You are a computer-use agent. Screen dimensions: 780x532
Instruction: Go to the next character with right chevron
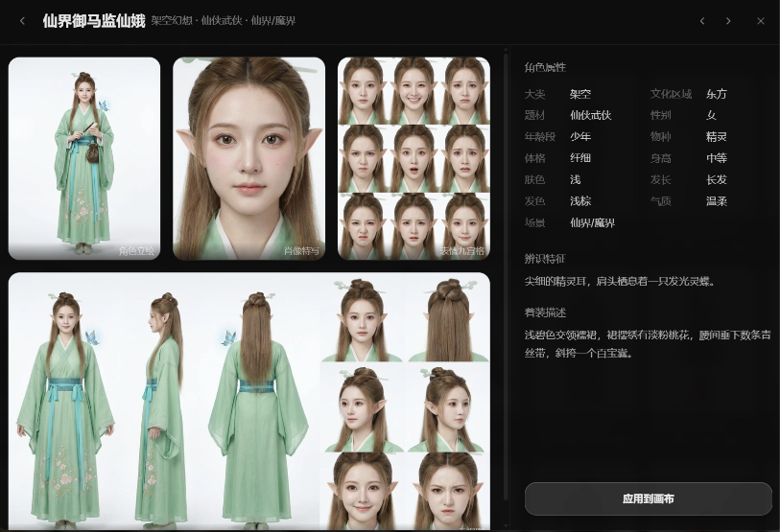tap(728, 21)
